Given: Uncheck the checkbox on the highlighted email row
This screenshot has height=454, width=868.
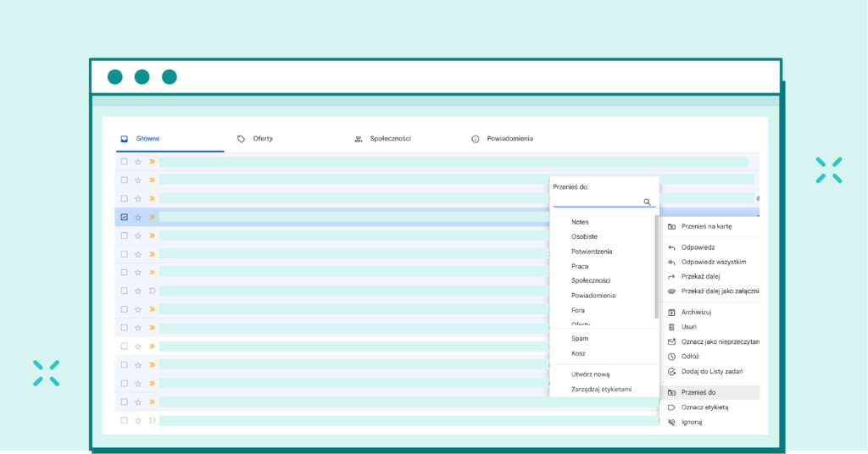Looking at the screenshot, I should [x=124, y=217].
